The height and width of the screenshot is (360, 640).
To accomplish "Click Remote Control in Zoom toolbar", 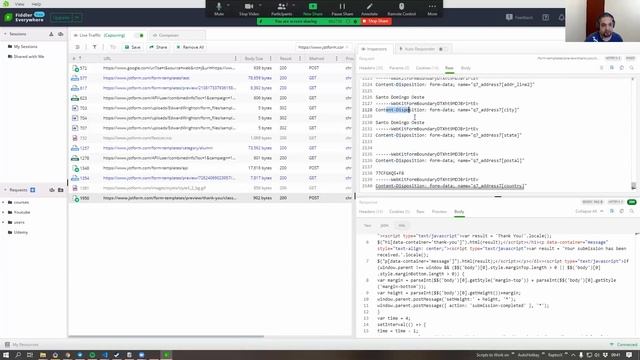I will tap(402, 9).
